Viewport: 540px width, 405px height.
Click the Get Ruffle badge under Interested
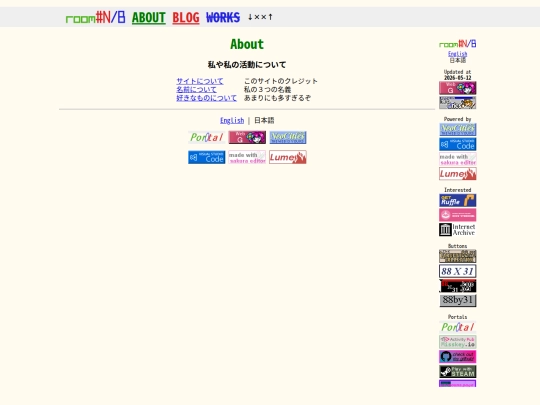click(x=458, y=200)
